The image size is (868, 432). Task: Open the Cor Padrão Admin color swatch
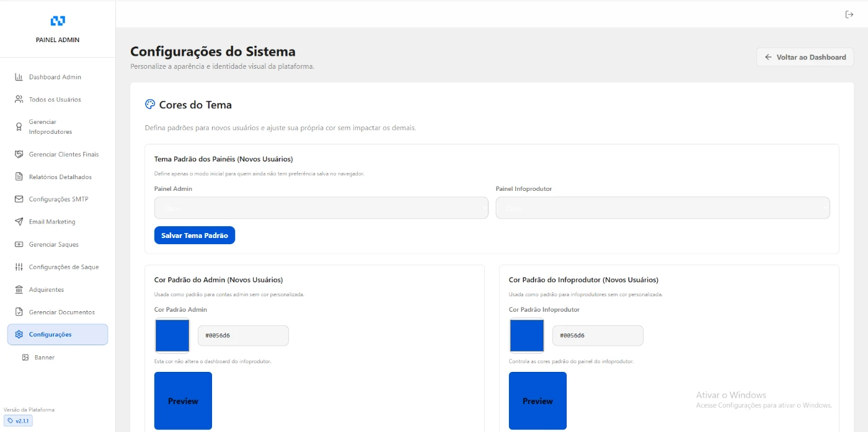pos(172,335)
